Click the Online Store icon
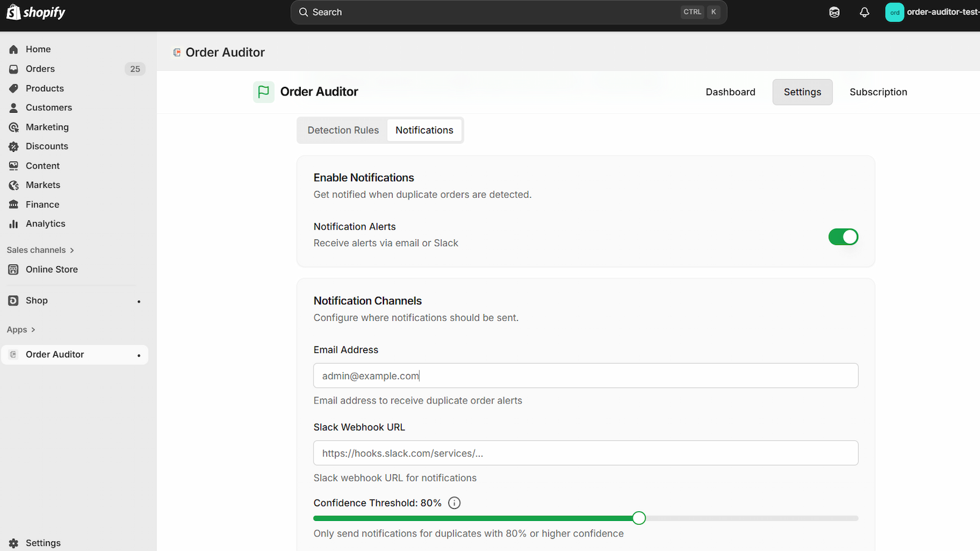The width and height of the screenshot is (980, 551). point(13,270)
